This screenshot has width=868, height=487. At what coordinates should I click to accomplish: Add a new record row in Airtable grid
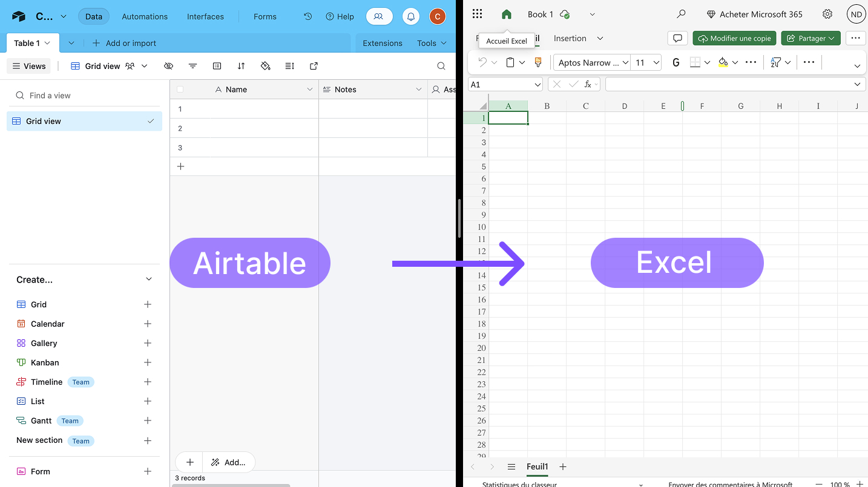(180, 166)
